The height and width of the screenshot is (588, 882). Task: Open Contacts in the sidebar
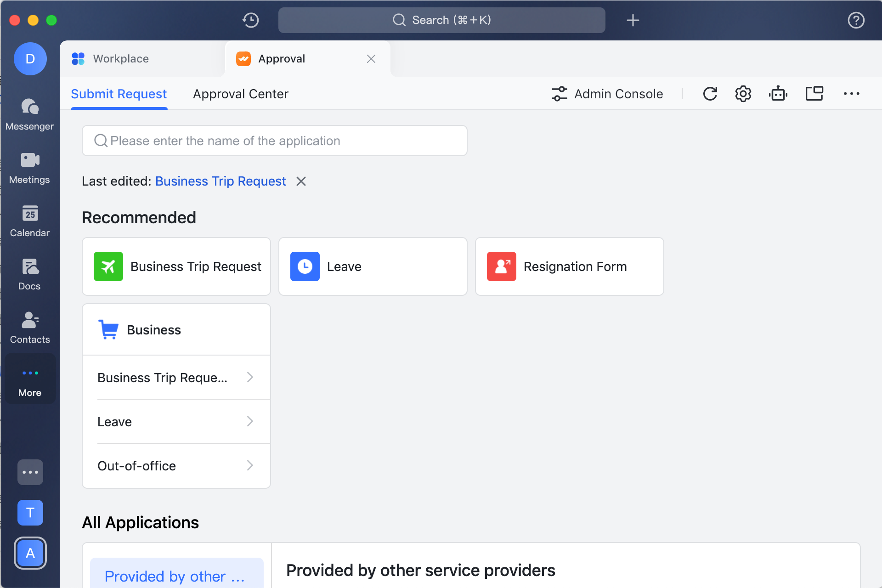pos(30,328)
